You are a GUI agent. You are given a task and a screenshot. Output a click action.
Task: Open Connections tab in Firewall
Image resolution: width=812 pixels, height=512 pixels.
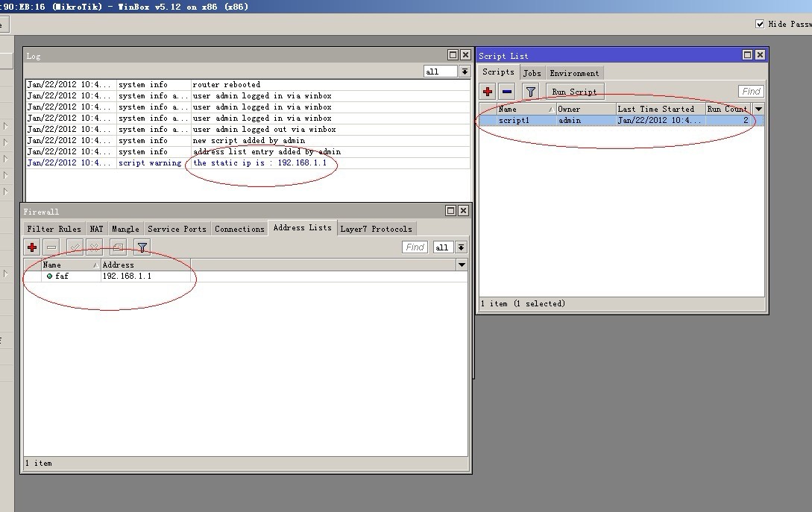pyautogui.click(x=239, y=229)
